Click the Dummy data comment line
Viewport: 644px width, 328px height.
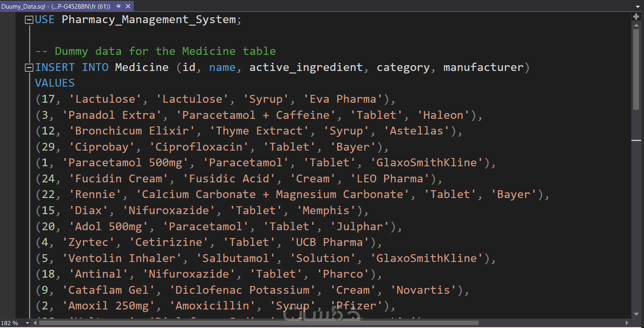[155, 52]
